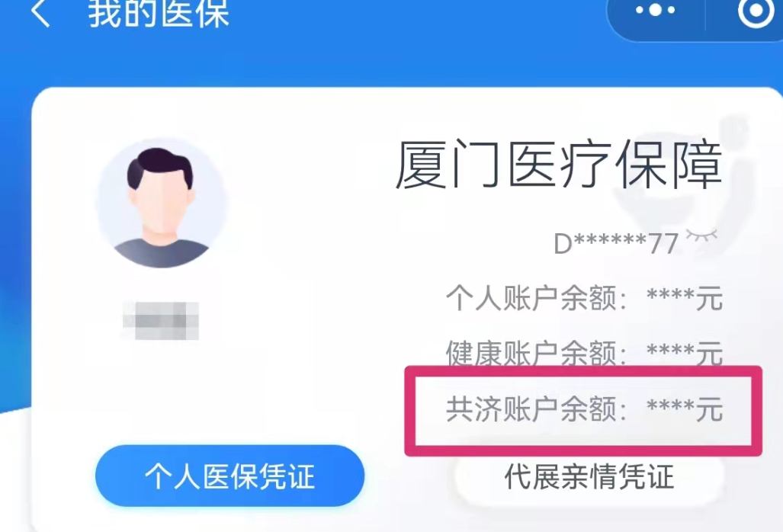The height and width of the screenshot is (532, 783).
Task: Click the red highlighted box around 共济账户
Action: point(583,411)
